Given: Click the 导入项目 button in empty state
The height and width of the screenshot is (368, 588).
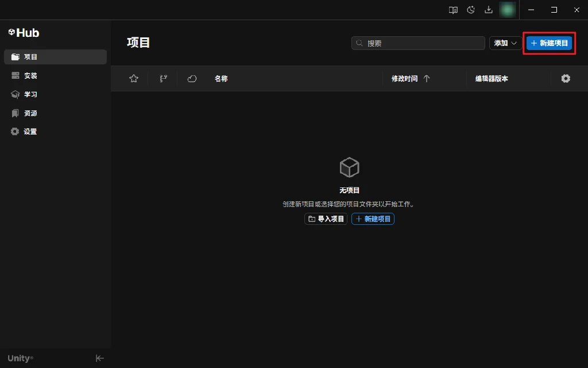Looking at the screenshot, I should click(x=326, y=219).
